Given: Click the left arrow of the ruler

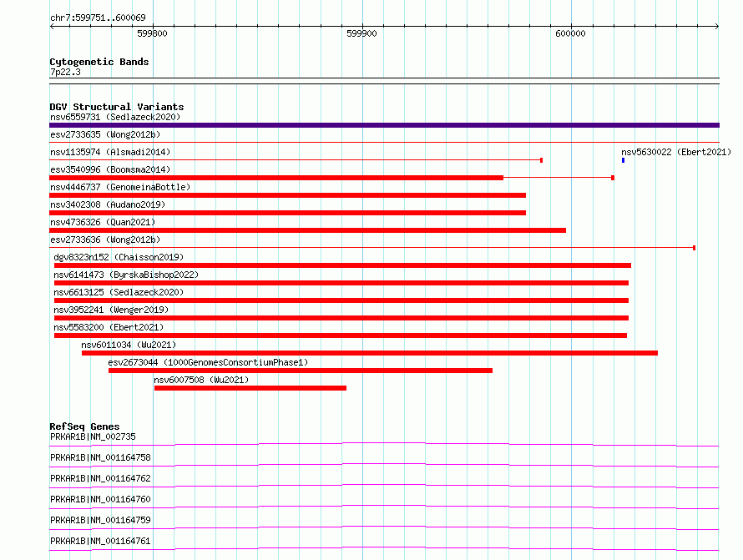Looking at the screenshot, I should click(x=52, y=26).
